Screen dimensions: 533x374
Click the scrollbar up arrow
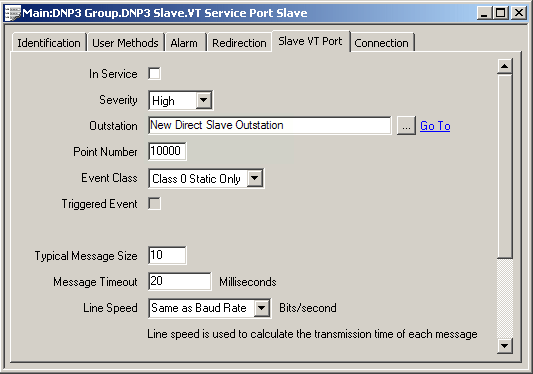(505, 66)
